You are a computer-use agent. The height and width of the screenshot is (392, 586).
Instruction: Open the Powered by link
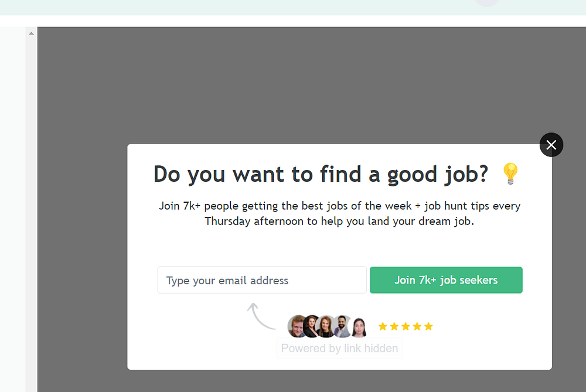[339, 348]
